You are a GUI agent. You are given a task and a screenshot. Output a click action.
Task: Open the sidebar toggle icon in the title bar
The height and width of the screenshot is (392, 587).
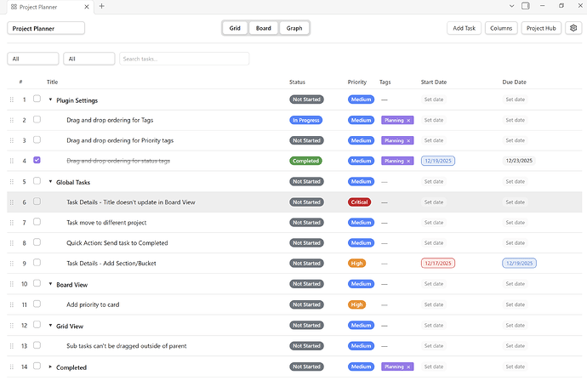click(526, 6)
